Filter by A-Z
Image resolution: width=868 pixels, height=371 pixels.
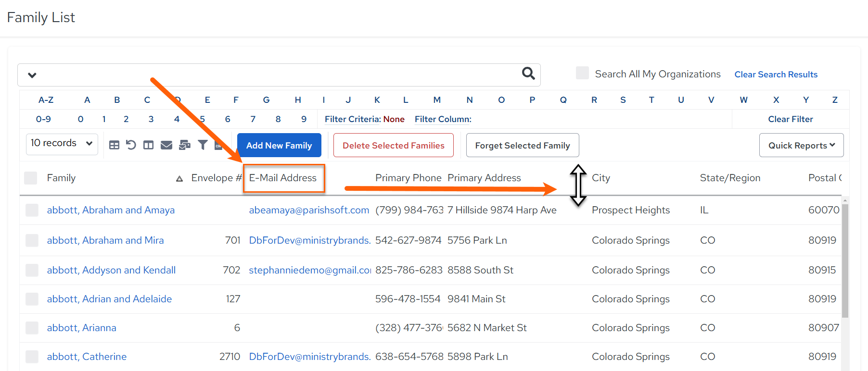click(46, 100)
